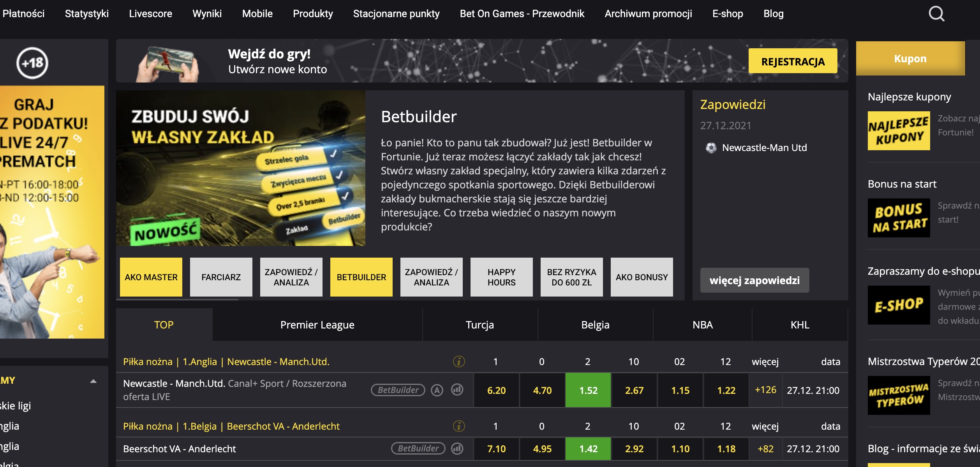The height and width of the screenshot is (467, 980).
Task: Open E-Shop thumbnail image
Action: click(x=899, y=305)
